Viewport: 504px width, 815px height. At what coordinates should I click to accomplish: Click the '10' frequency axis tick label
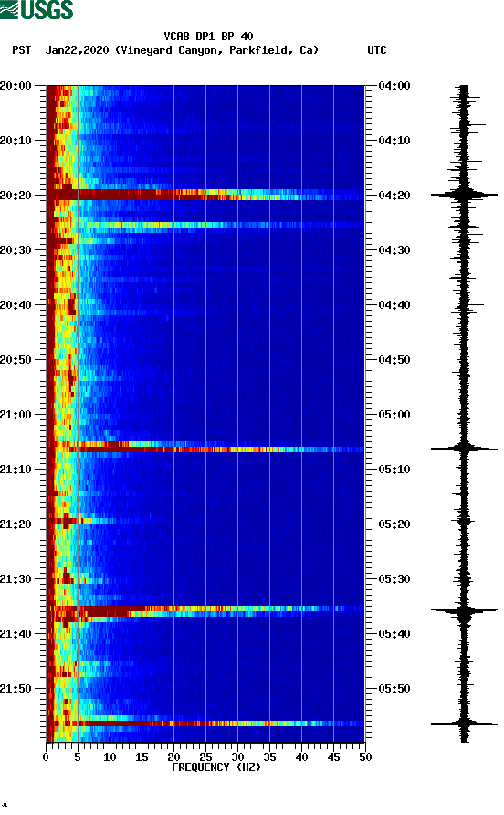coord(110,757)
